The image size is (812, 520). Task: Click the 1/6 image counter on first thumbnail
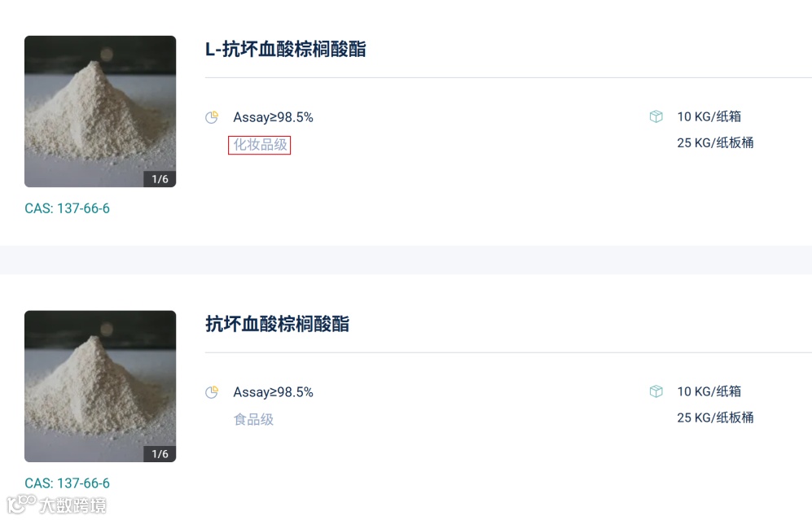(160, 179)
